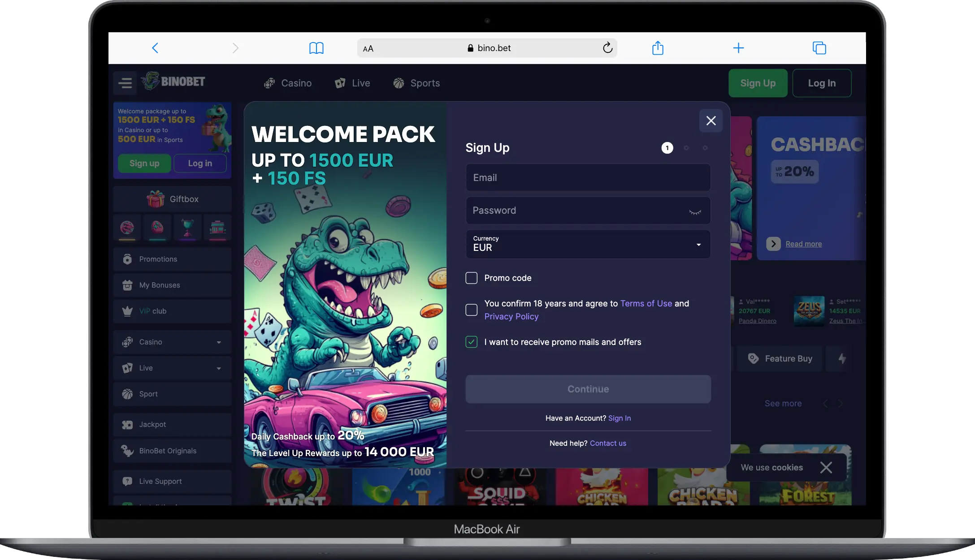Click the Terms of Use link

pos(646,304)
